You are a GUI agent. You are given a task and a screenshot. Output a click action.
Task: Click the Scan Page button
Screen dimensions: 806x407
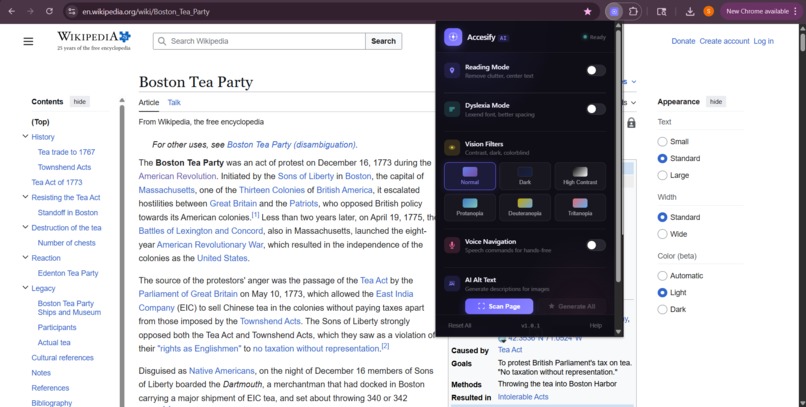pyautogui.click(x=499, y=306)
